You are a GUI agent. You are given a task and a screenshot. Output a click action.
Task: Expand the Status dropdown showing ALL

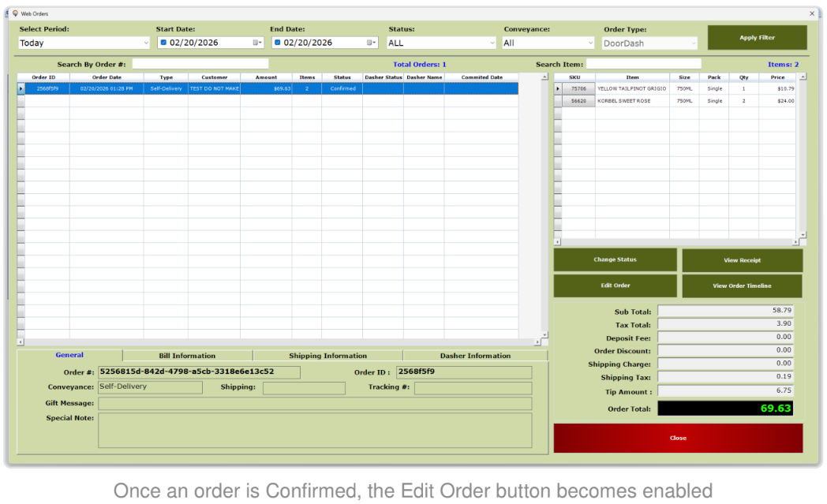(441, 43)
